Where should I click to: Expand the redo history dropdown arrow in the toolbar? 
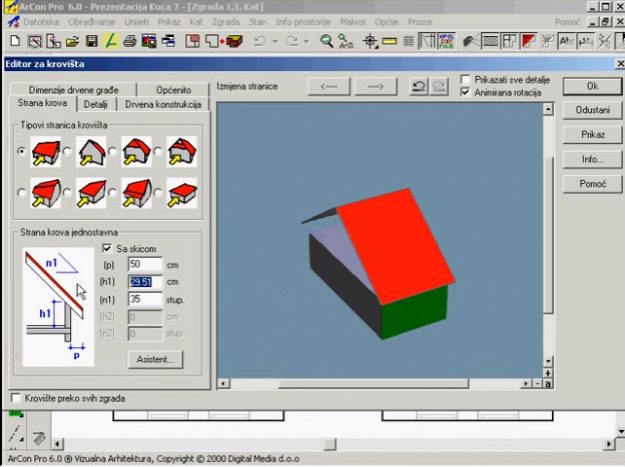coord(306,41)
